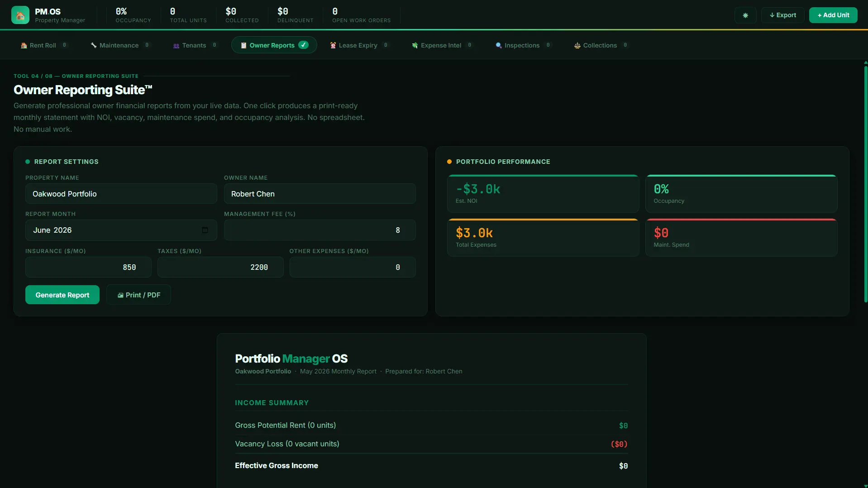Image resolution: width=868 pixels, height=488 pixels.
Task: Click the 0% Occupancy header stat
Action: pyautogui.click(x=133, y=15)
